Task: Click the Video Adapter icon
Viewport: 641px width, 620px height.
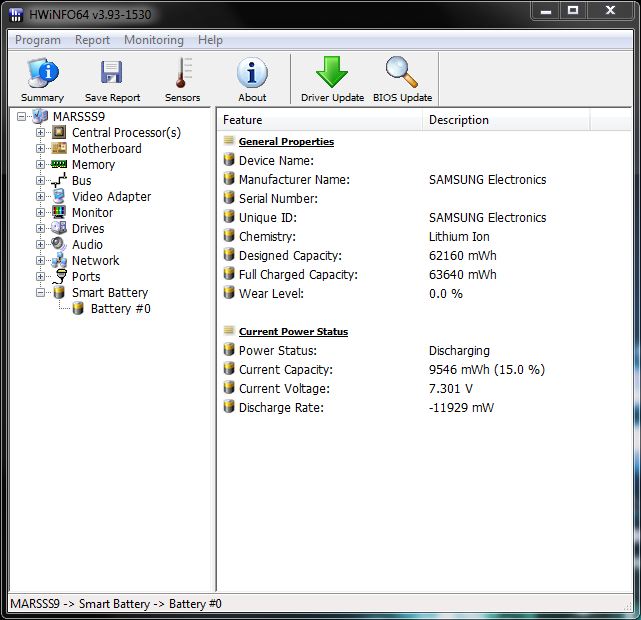Action: [59, 196]
